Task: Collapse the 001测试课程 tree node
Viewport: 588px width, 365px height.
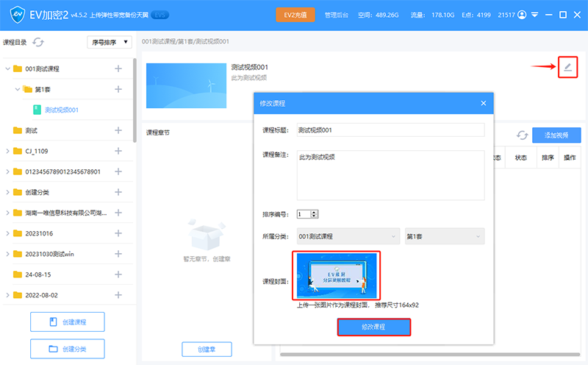Action: tap(8, 68)
